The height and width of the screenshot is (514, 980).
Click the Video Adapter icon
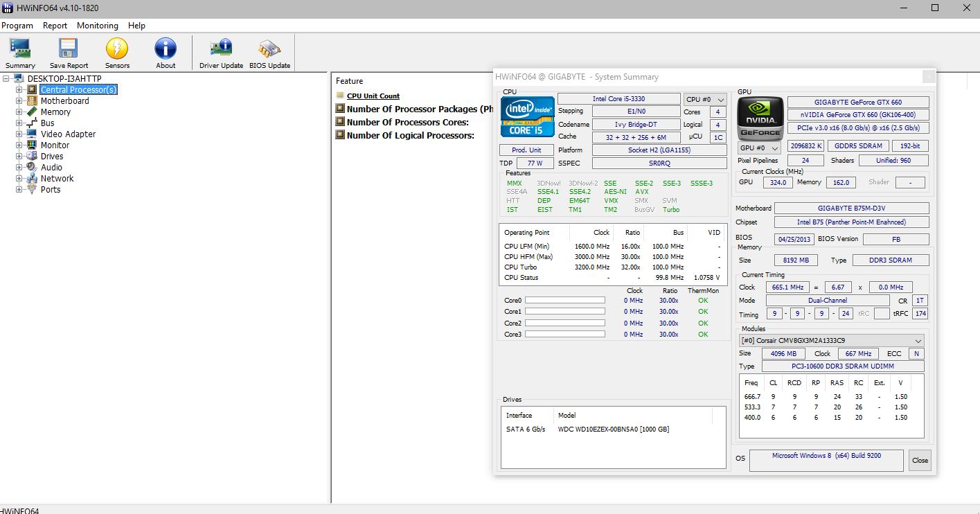[x=32, y=134]
